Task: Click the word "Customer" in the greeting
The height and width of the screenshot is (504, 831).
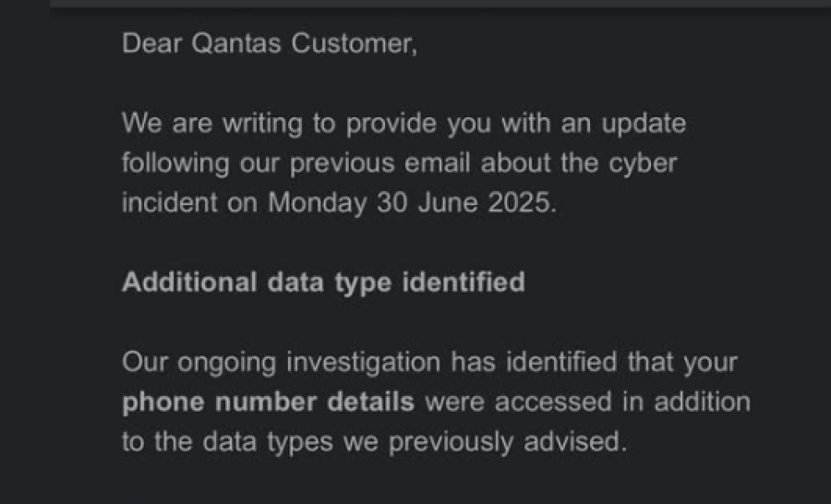Action: (x=354, y=44)
